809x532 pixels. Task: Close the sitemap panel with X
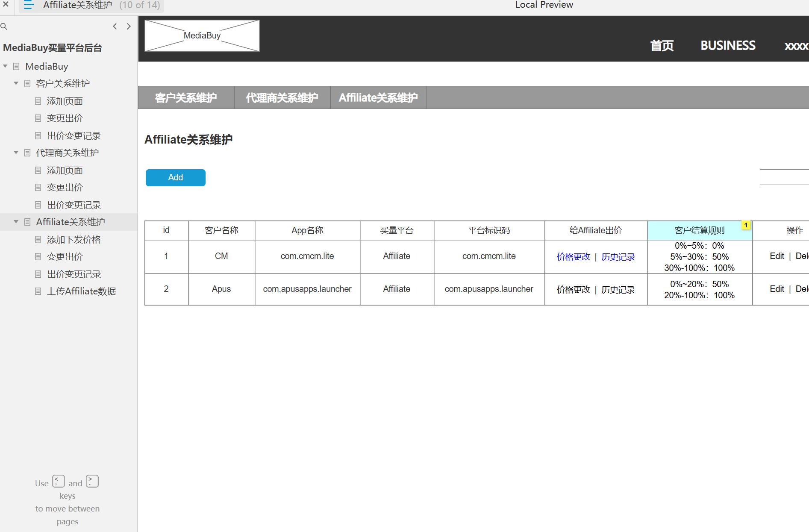(x=6, y=4)
